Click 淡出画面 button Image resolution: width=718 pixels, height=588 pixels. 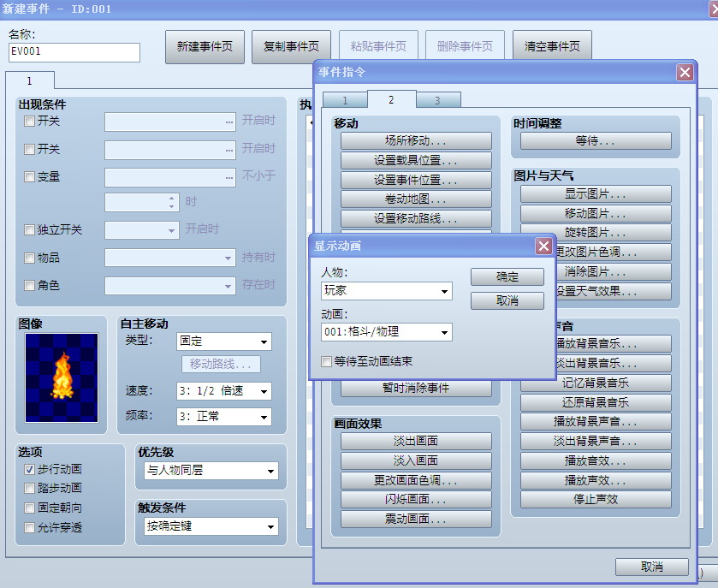click(416, 441)
